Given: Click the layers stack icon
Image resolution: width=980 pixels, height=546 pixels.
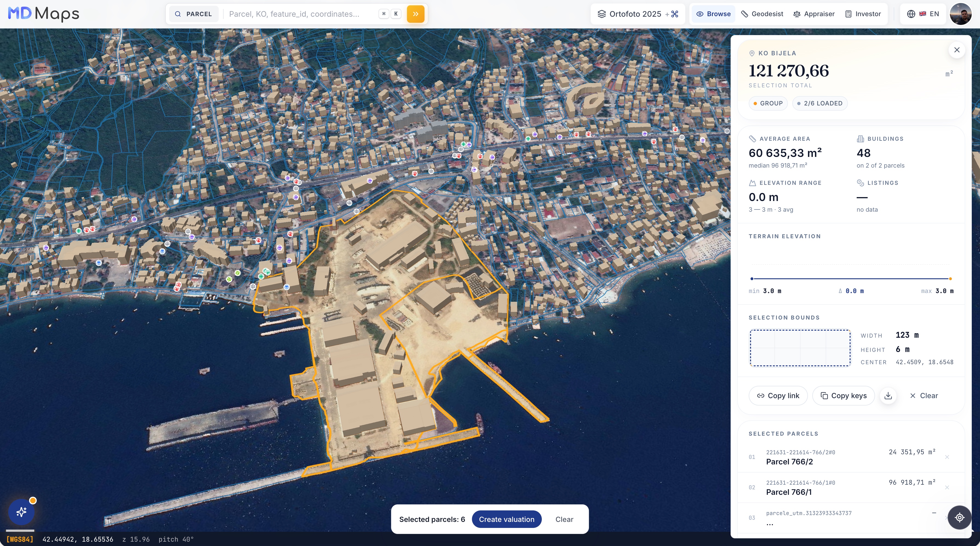Looking at the screenshot, I should [602, 14].
